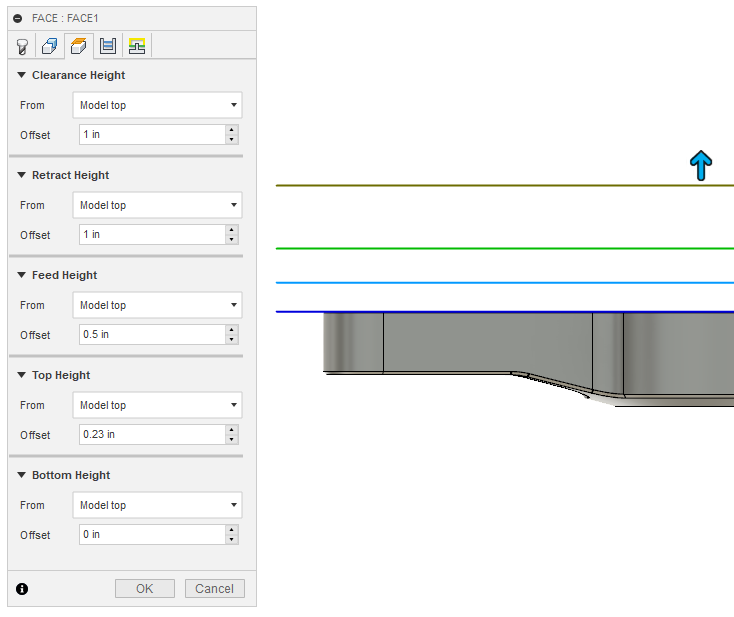Viewport: 734px width, 617px height.
Task: Click Clearance Height Offset field
Action: pyautogui.click(x=152, y=134)
